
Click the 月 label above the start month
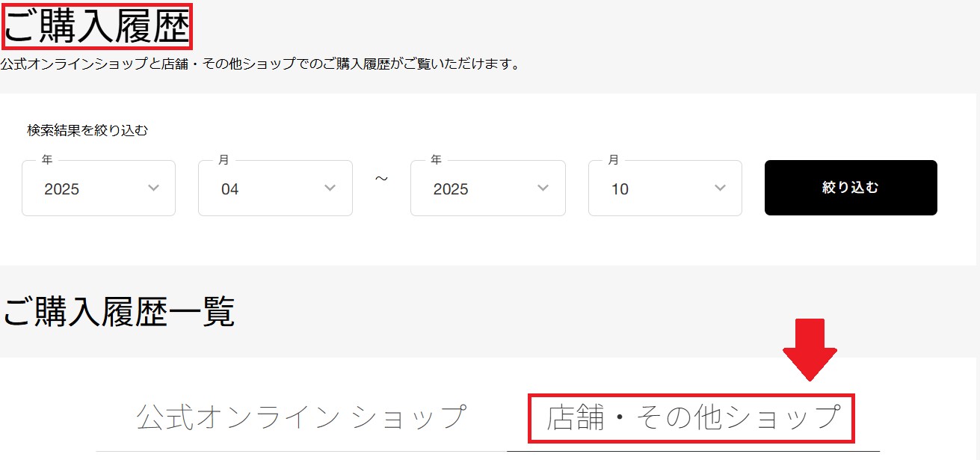pyautogui.click(x=224, y=160)
